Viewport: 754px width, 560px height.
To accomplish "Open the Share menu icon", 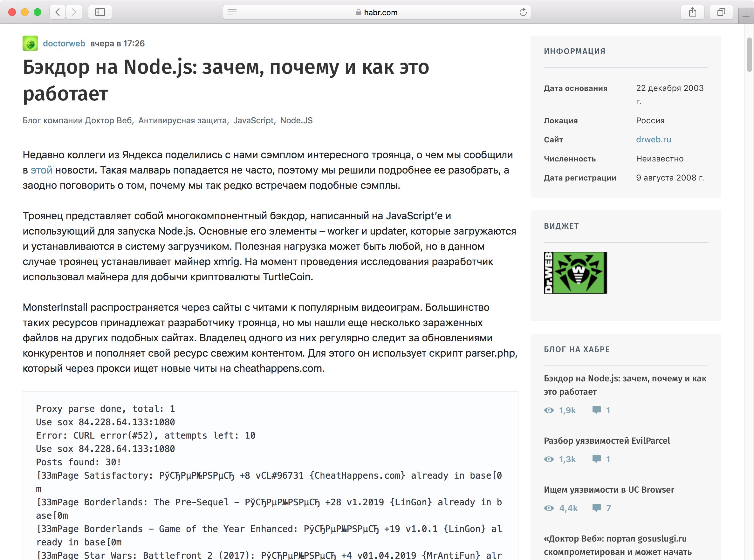I will 692,12.
